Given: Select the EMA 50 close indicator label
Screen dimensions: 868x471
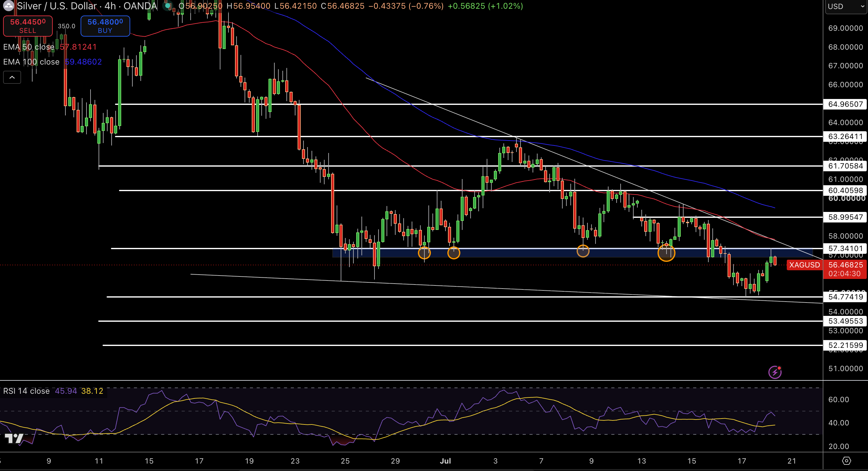Looking at the screenshot, I should point(29,47).
